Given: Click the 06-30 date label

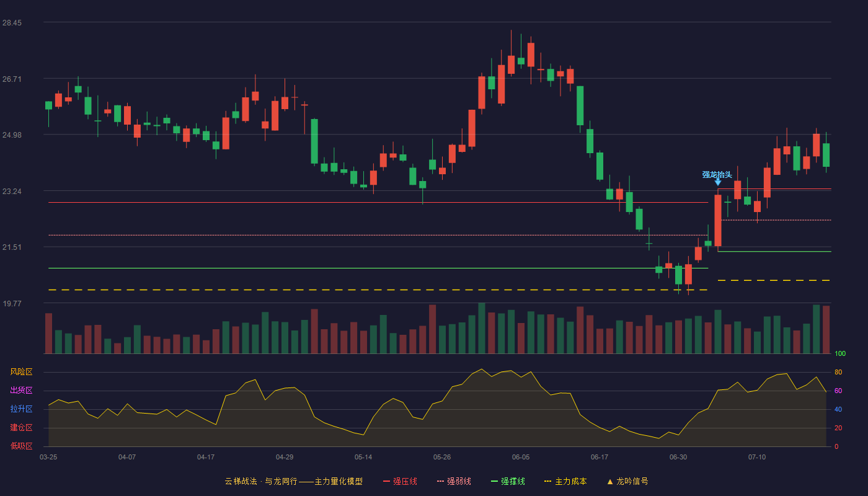Looking at the screenshot, I should [x=678, y=457].
